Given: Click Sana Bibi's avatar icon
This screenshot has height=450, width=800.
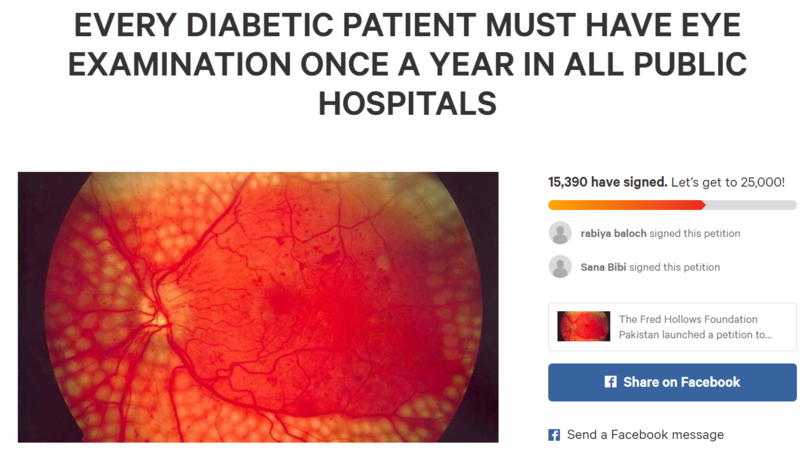Looking at the screenshot, I should [560, 267].
